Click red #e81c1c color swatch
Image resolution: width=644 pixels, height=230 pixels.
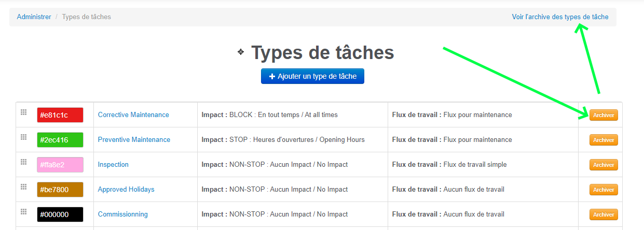pyautogui.click(x=60, y=115)
